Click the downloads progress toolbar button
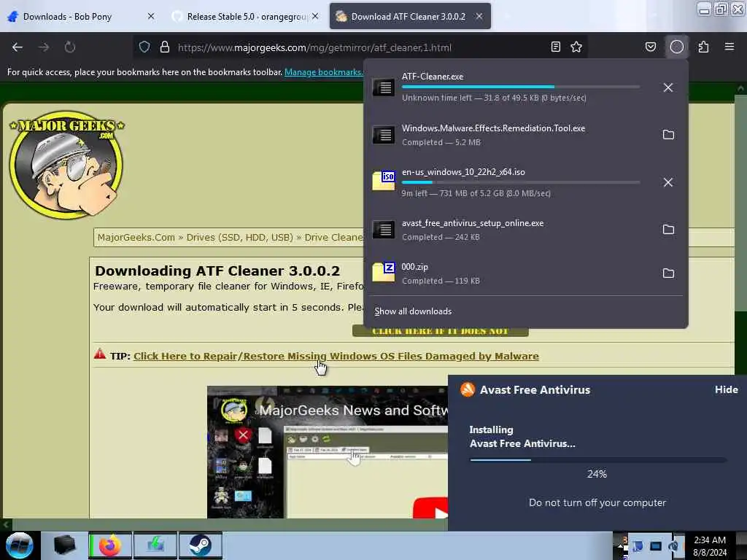The height and width of the screenshot is (560, 747). [677, 47]
